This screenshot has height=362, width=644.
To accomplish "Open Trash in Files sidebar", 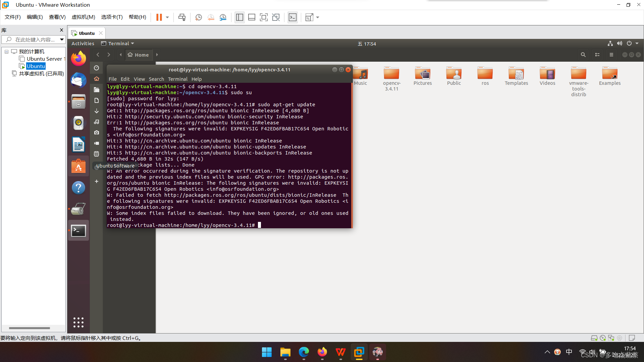I will click(97, 154).
